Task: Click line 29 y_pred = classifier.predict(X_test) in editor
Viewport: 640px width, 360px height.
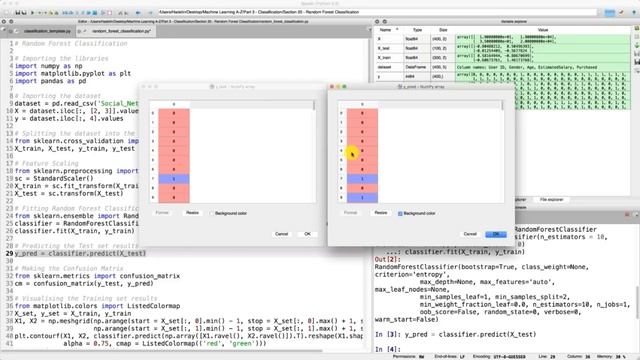Action: click(80, 253)
